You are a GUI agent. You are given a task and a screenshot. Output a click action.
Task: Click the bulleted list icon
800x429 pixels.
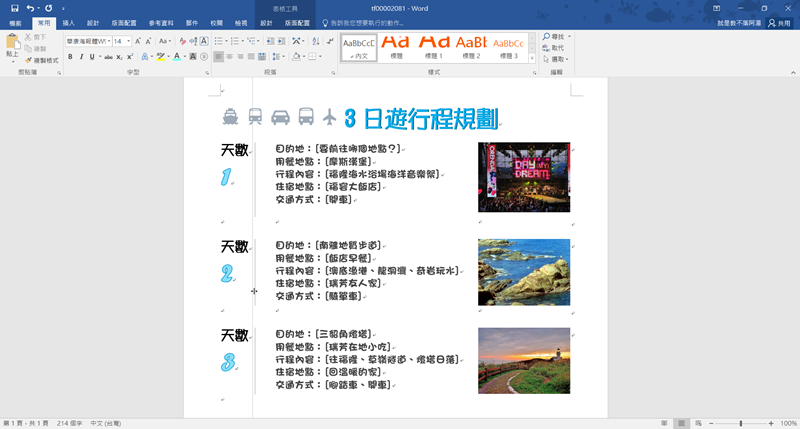[218, 41]
